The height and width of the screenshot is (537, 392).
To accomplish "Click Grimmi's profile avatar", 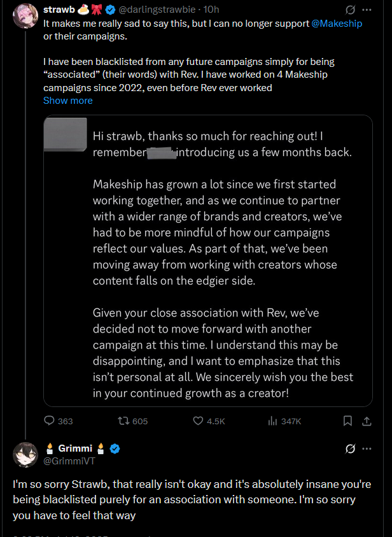I will click(x=25, y=454).
